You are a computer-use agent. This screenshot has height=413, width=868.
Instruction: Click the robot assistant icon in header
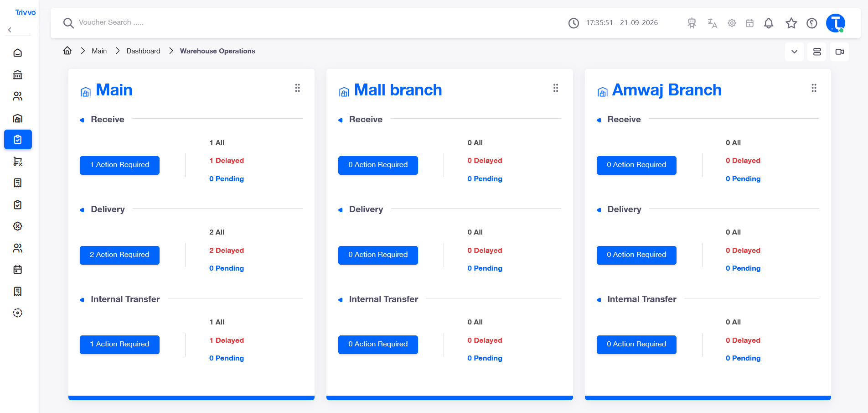click(692, 23)
